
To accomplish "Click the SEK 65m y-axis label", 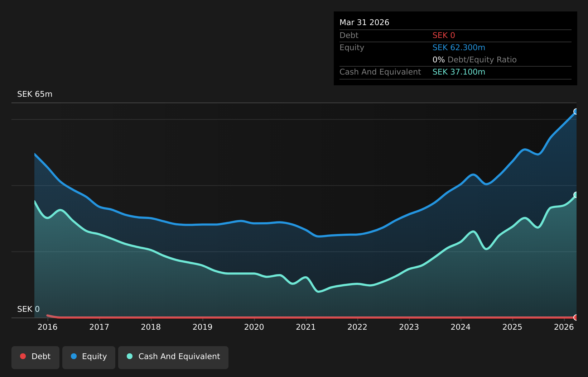I will [x=35, y=94].
